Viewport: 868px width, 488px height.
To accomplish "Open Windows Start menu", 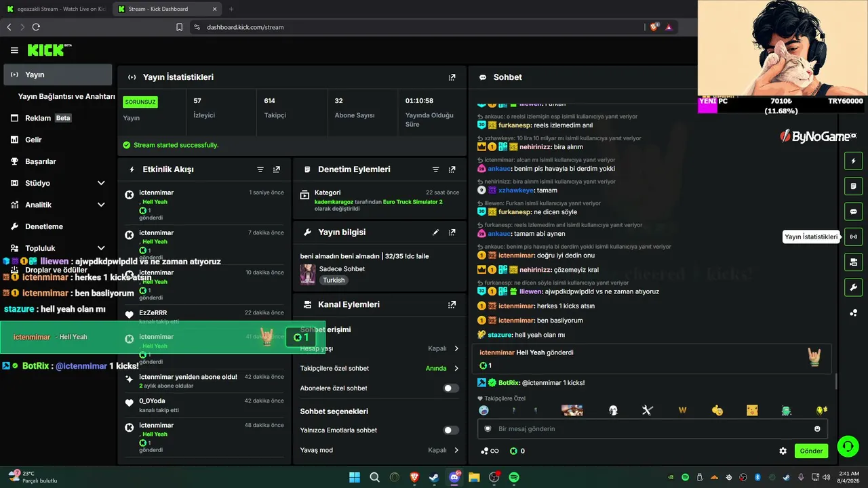I will 355,477.
